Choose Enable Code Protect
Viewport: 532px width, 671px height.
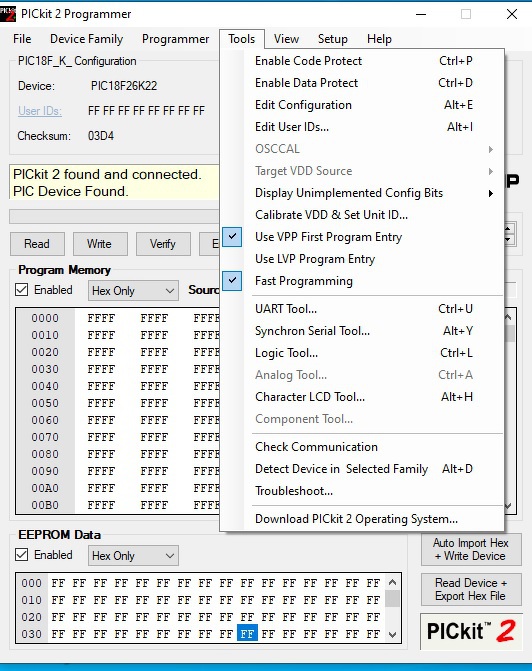click(x=362, y=61)
